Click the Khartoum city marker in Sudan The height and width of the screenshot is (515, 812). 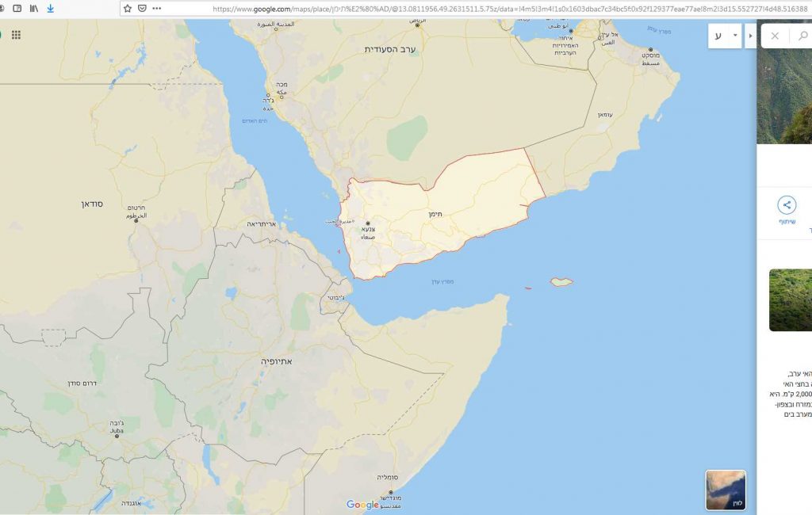coord(136,221)
